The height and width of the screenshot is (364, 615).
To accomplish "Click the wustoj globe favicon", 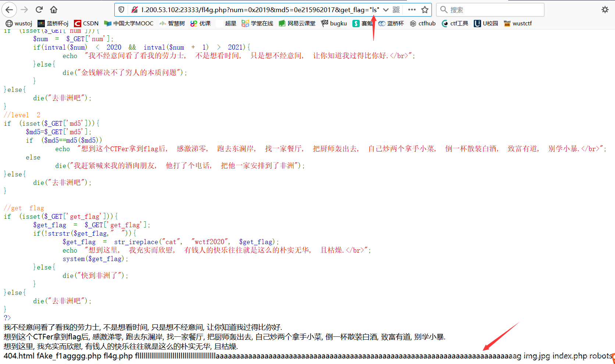I will (9, 24).
